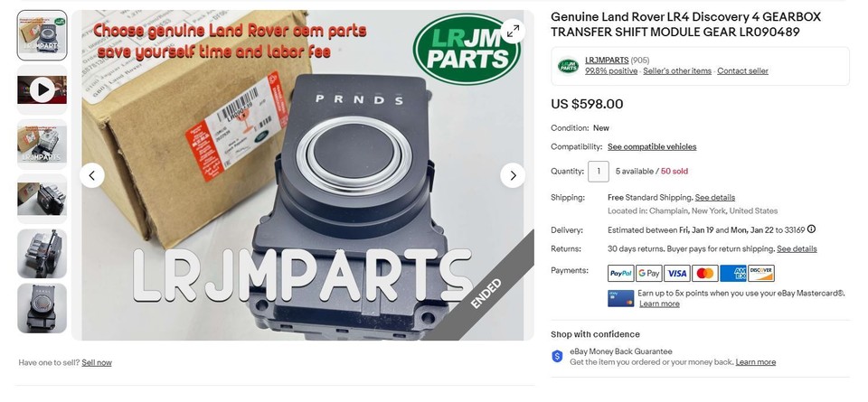Viewport: 868px width, 402px height.
Task: Select the last thumbnail showing shifter top view
Action: tap(42, 309)
